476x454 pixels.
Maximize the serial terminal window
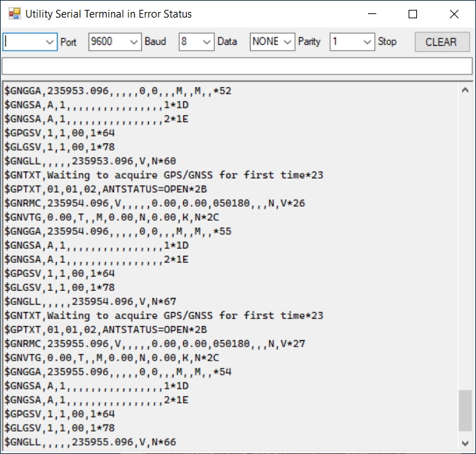(413, 14)
